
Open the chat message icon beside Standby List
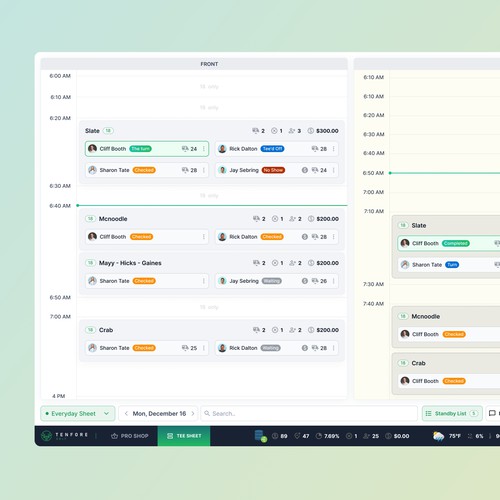(492, 413)
